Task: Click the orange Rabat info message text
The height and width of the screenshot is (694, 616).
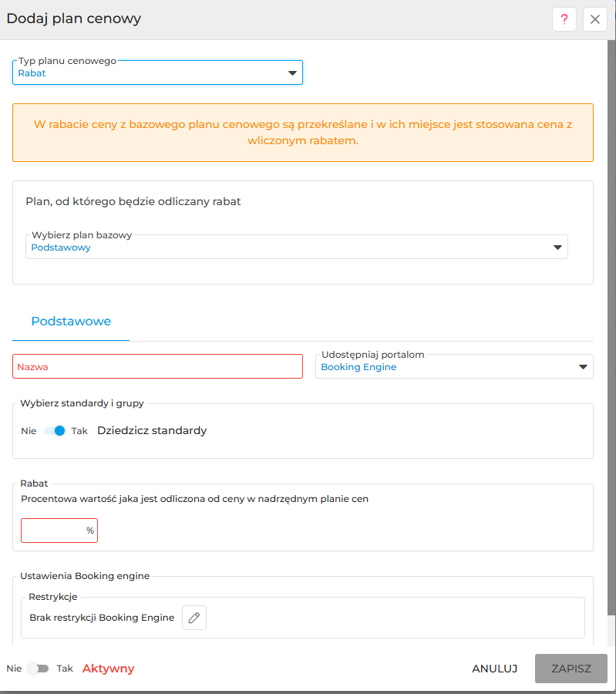Action: click(x=303, y=133)
